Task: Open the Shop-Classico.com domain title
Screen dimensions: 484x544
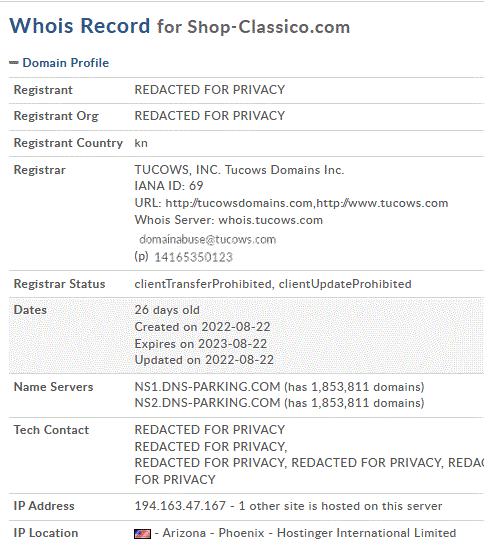Action: click(269, 27)
